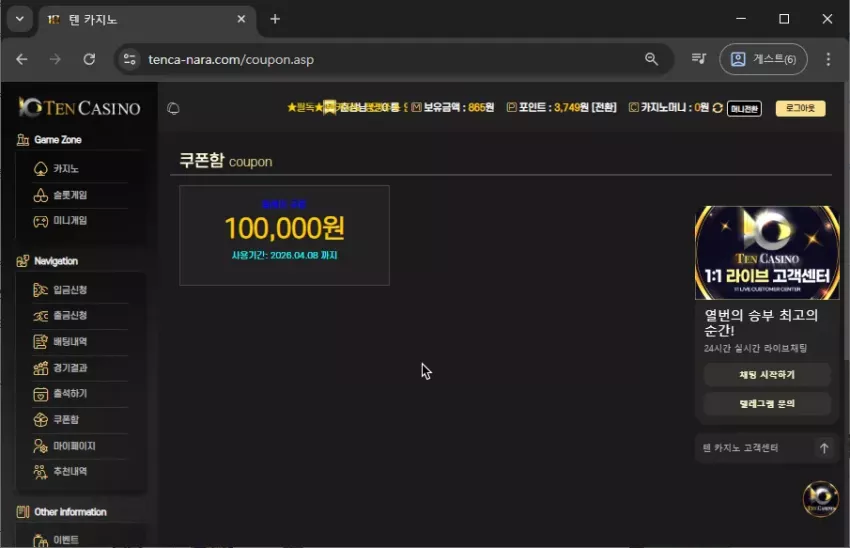
Task: Click the notification bell icon in header
Action: coord(173,108)
